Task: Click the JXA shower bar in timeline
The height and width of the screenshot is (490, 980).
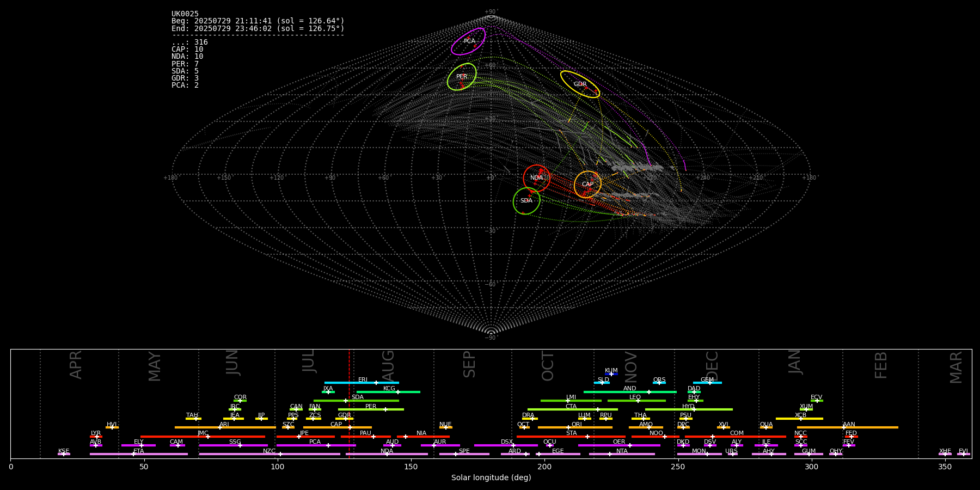Action: coord(328,392)
